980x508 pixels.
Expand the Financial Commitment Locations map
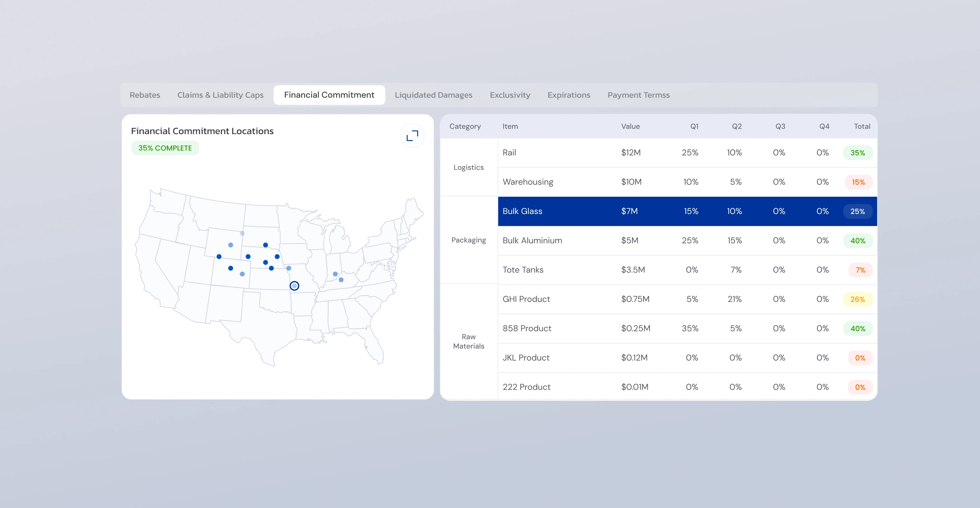pos(412,135)
